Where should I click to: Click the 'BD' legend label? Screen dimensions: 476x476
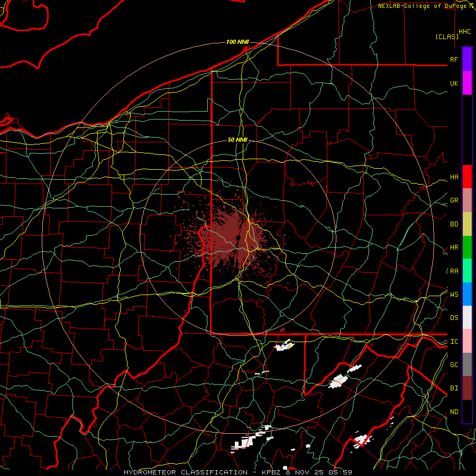[x=454, y=224]
